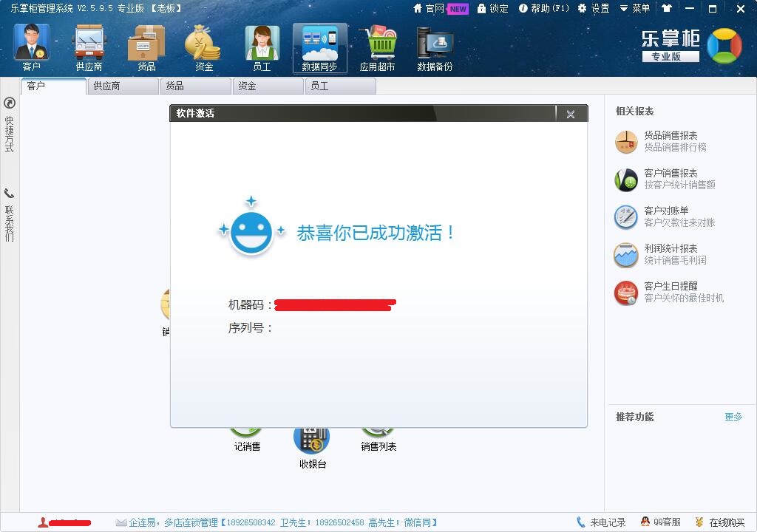The height and width of the screenshot is (532, 757).
Task: Click the 恭喜你已成功激活 message
Action: click(x=375, y=233)
